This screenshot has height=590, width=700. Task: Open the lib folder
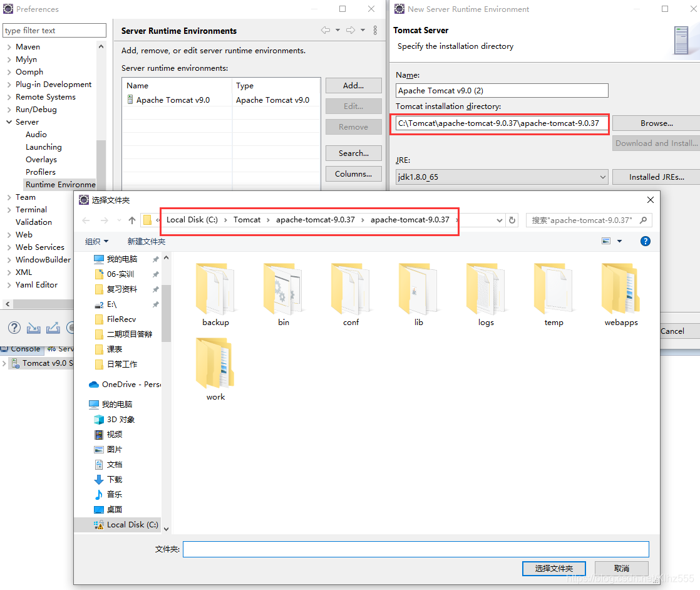pyautogui.click(x=418, y=295)
